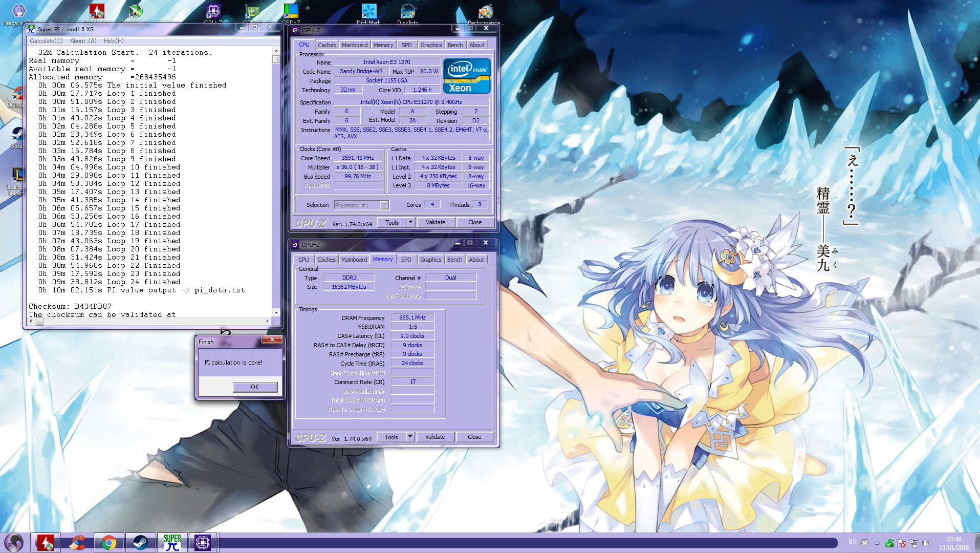Switch to CPU-Z taskbar button
980x553 pixels.
coord(203,542)
